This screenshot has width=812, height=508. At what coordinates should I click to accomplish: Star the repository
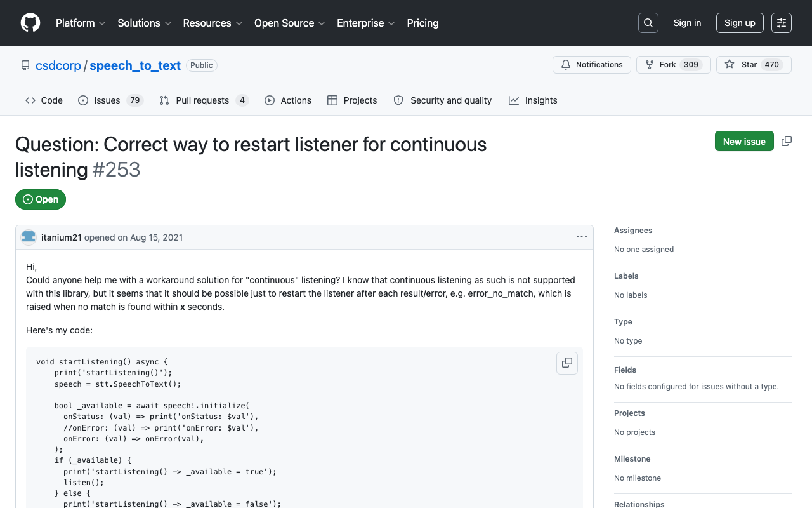(754, 65)
